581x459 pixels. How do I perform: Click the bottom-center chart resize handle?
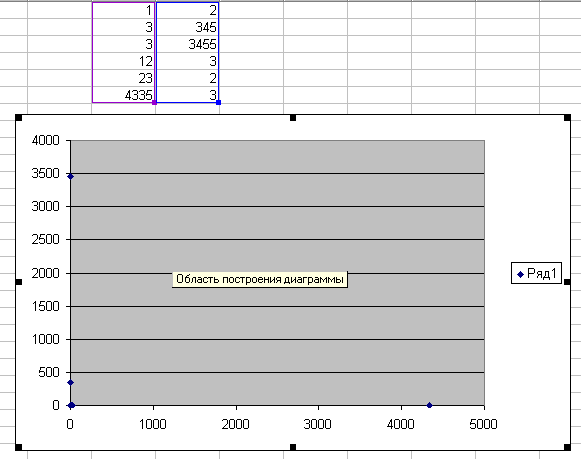coord(293,447)
